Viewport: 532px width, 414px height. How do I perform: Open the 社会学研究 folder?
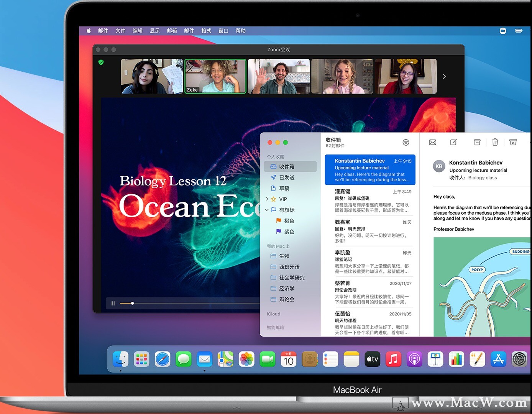[x=290, y=278]
